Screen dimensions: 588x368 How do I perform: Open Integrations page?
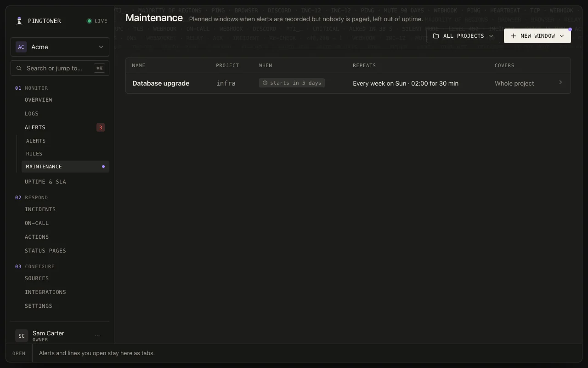pyautogui.click(x=45, y=292)
